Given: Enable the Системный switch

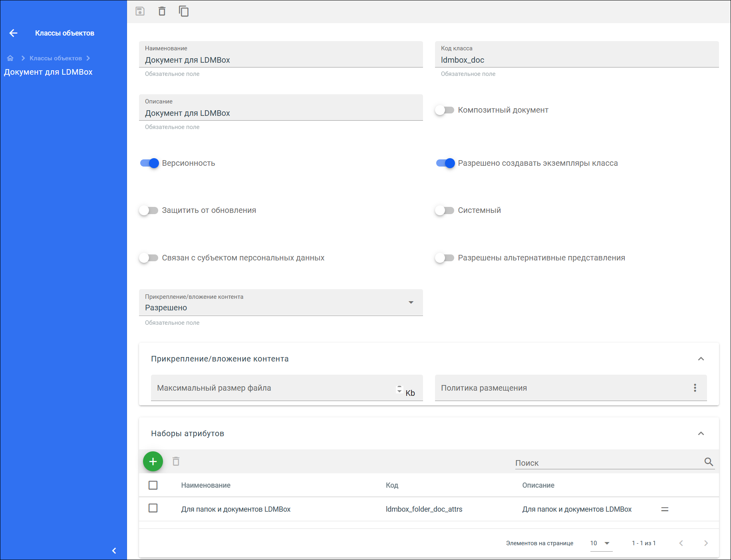Looking at the screenshot, I should [x=445, y=210].
